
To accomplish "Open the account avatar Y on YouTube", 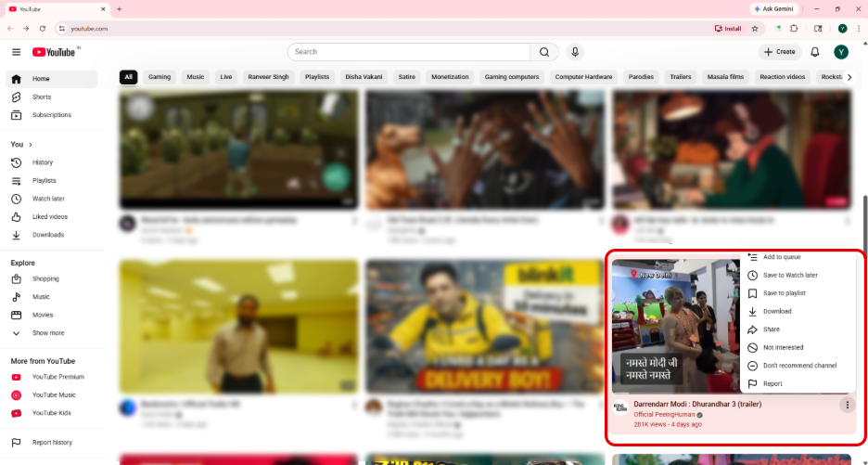I will (841, 52).
